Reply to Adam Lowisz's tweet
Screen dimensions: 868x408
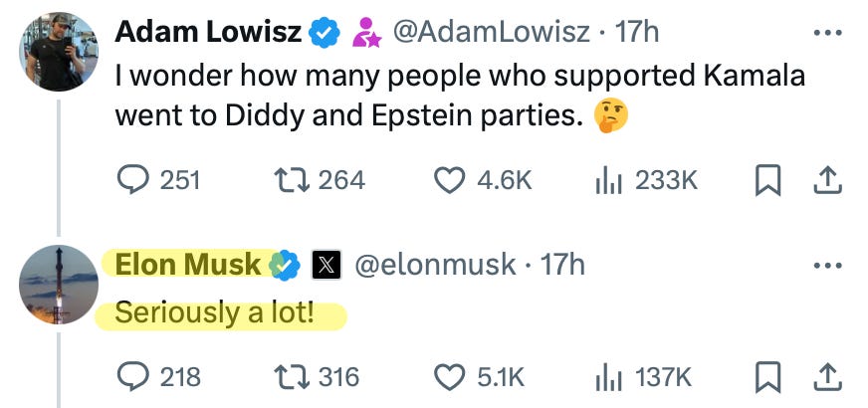132,180
